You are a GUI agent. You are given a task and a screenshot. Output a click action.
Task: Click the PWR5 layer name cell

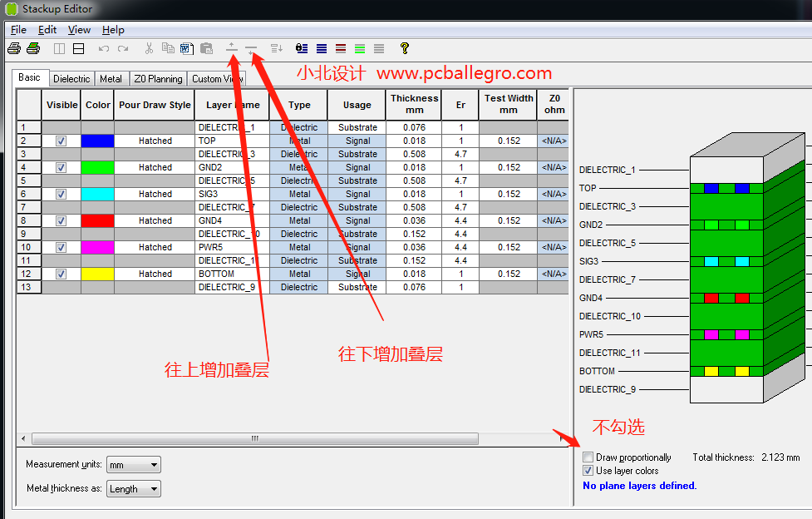232,247
